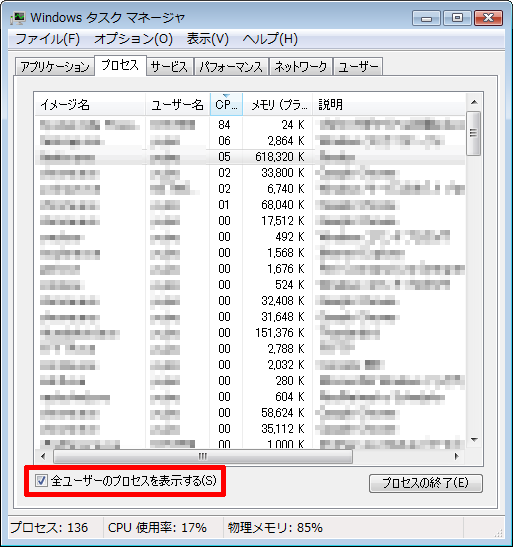Switch to the ユーザー tab
This screenshot has width=513, height=547.
coord(358,67)
